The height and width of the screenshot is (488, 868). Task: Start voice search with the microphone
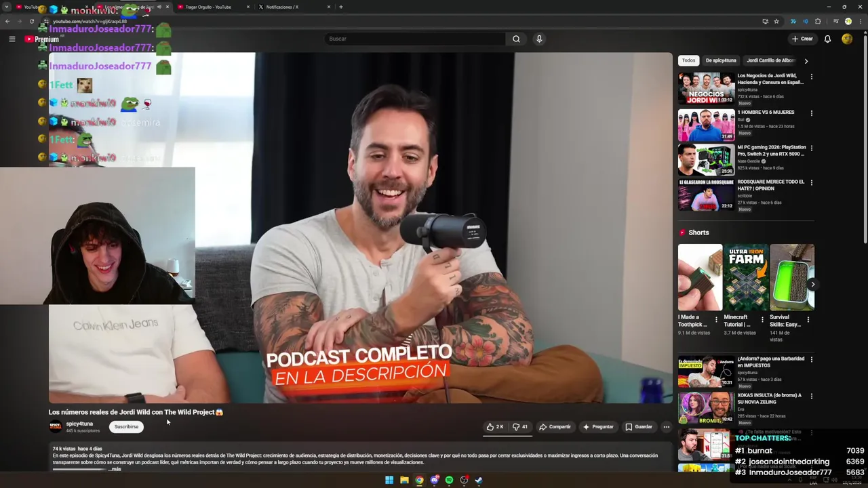539,39
